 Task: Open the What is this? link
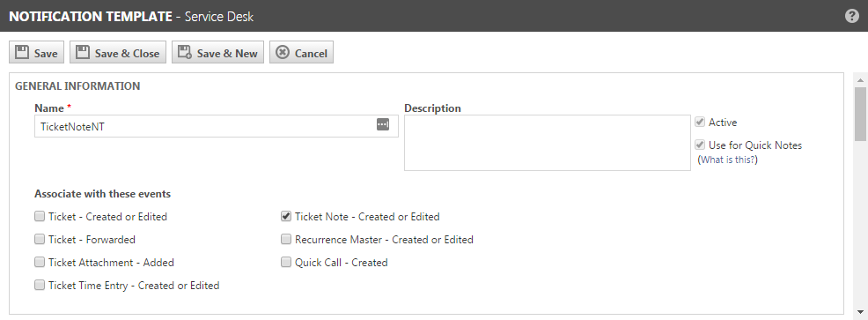click(728, 160)
